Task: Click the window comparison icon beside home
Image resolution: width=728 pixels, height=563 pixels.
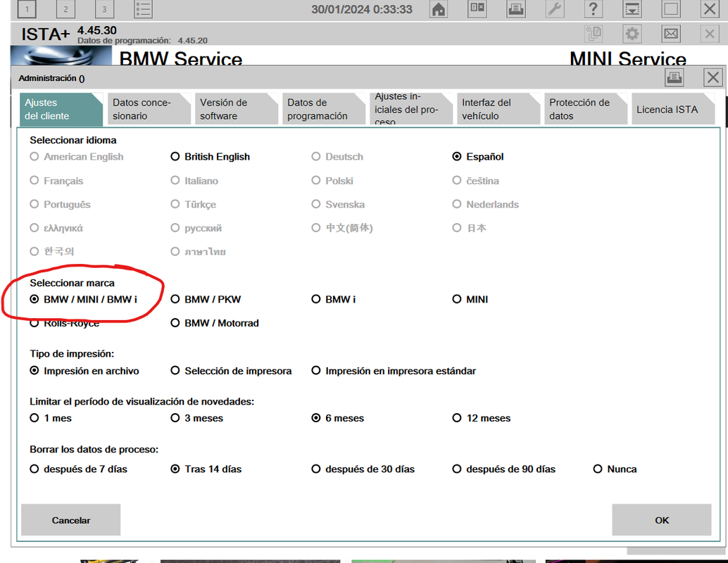Action: 477,9
